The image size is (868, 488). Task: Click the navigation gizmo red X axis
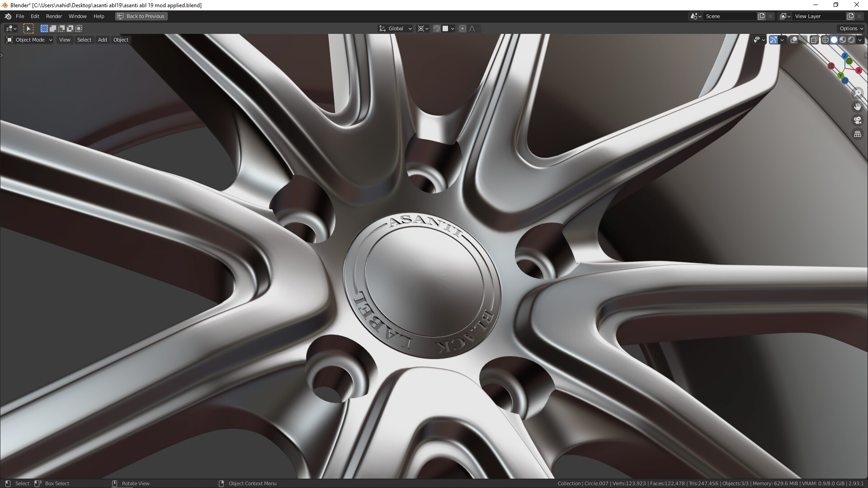click(x=859, y=70)
